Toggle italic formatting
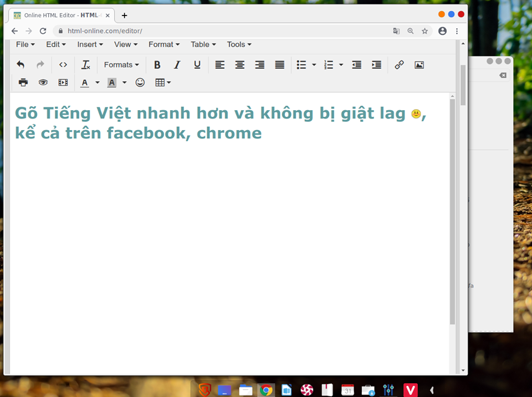This screenshot has width=532, height=397. tap(177, 64)
